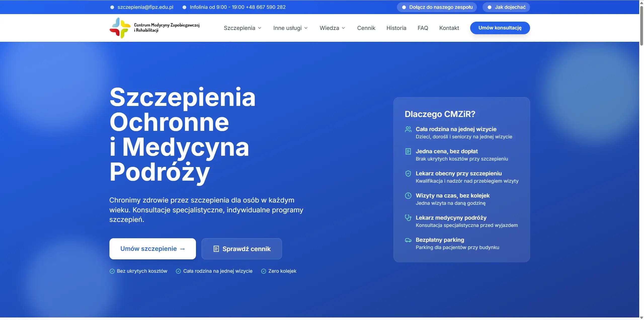Click the family icon beside 'Cała rodzina na jednej wizycie'

coord(408,129)
